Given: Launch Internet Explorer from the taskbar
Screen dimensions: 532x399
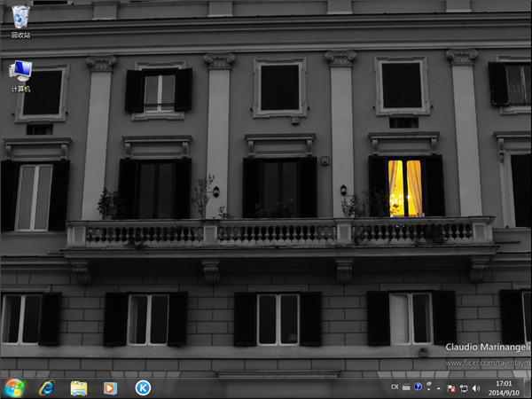Looking at the screenshot, I should [46, 387].
